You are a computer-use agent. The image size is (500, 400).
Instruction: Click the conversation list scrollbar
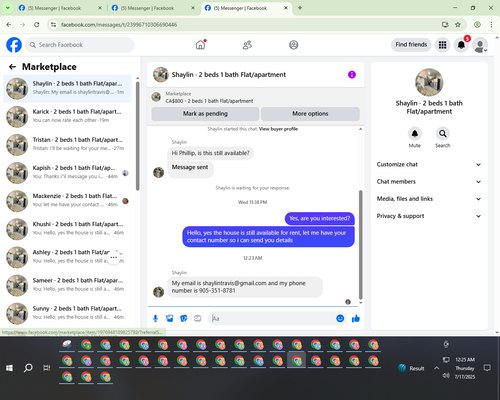pyautogui.click(x=137, y=136)
